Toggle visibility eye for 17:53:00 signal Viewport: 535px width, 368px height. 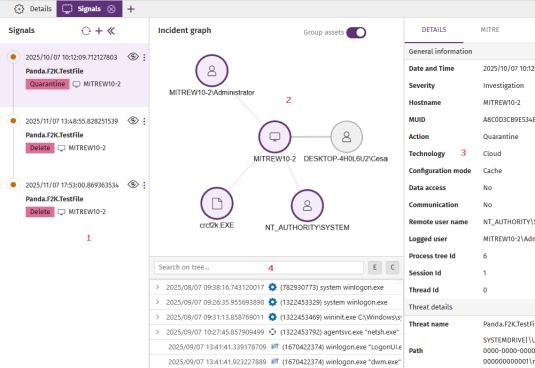point(133,185)
